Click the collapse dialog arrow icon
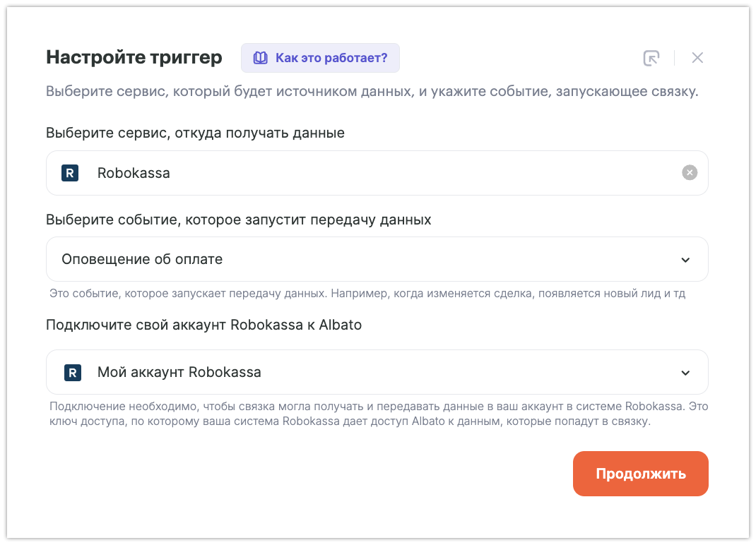 (x=651, y=58)
